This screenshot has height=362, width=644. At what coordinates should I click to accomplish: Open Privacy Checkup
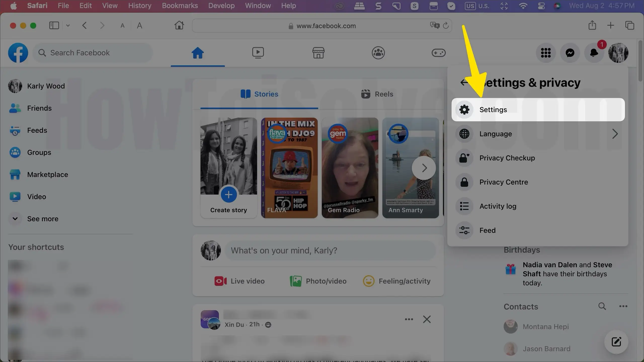tap(538, 158)
